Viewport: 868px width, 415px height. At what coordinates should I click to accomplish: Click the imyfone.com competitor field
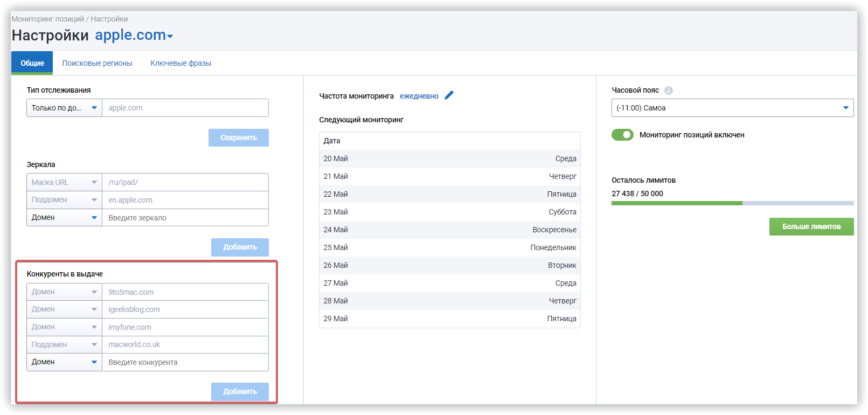click(x=185, y=327)
